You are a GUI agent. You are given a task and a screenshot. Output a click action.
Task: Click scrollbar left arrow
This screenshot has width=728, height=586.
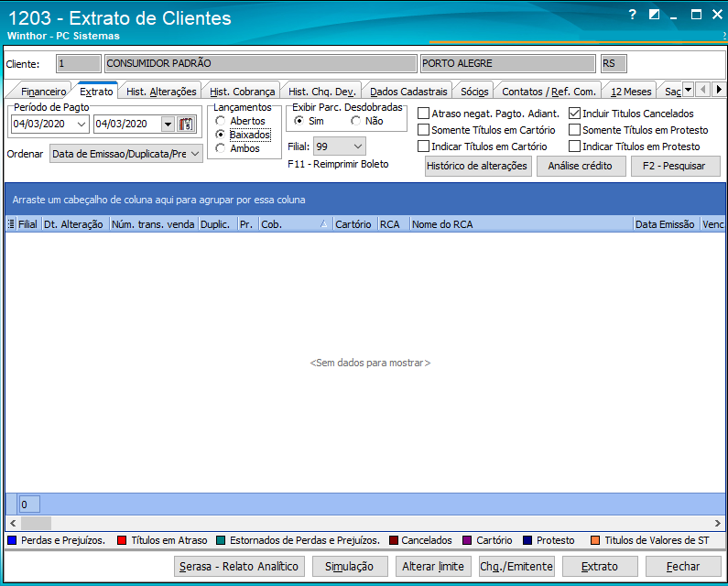(x=13, y=524)
